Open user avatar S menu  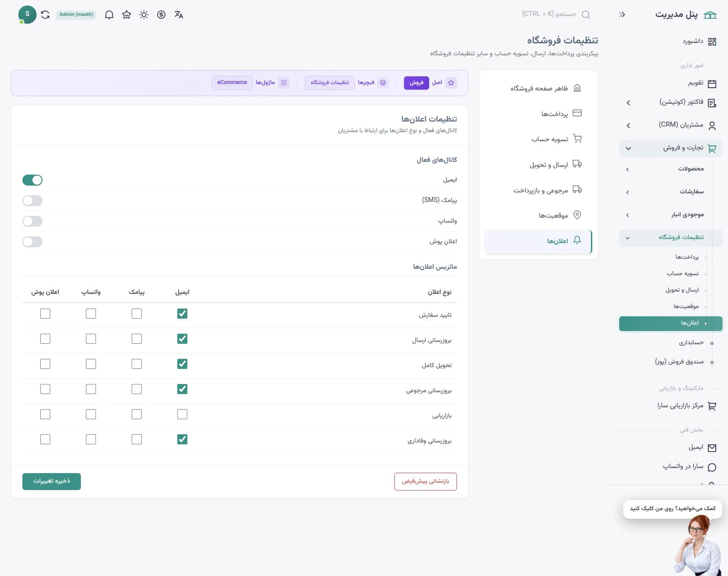[27, 15]
